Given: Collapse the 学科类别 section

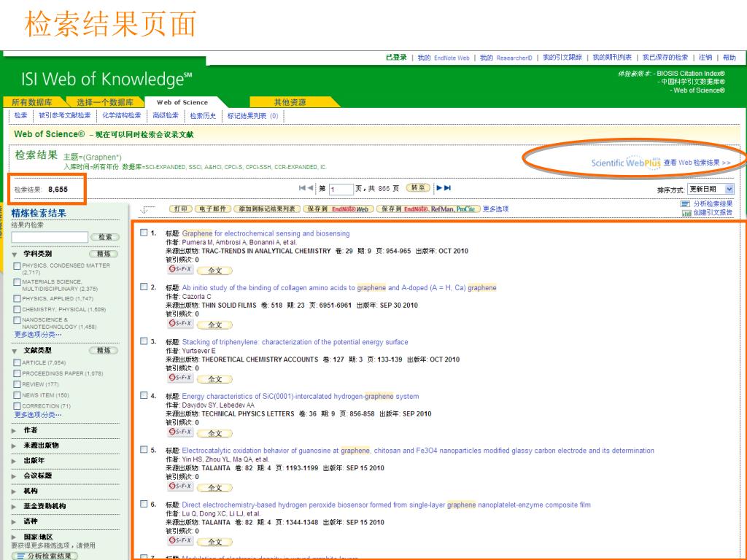Looking at the screenshot, I should [x=15, y=254].
